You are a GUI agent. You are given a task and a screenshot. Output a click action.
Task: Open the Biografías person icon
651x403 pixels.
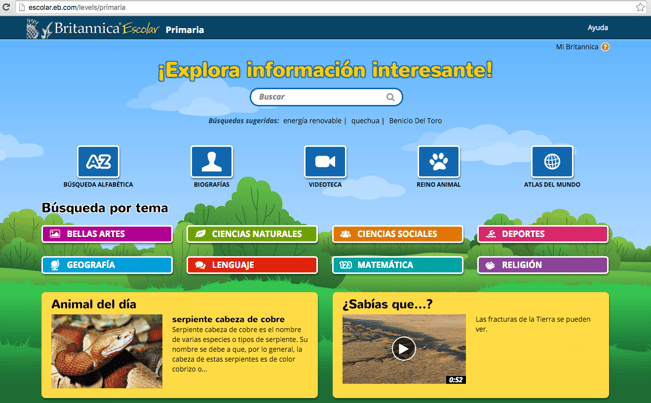(212, 161)
